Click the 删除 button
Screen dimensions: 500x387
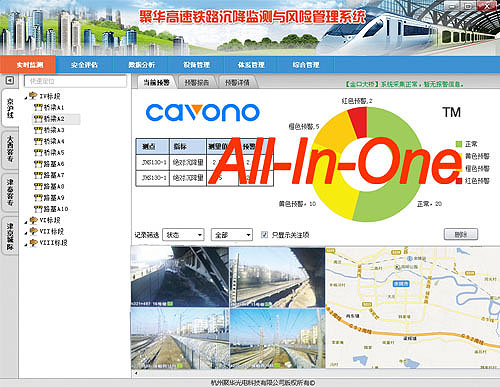461,234
